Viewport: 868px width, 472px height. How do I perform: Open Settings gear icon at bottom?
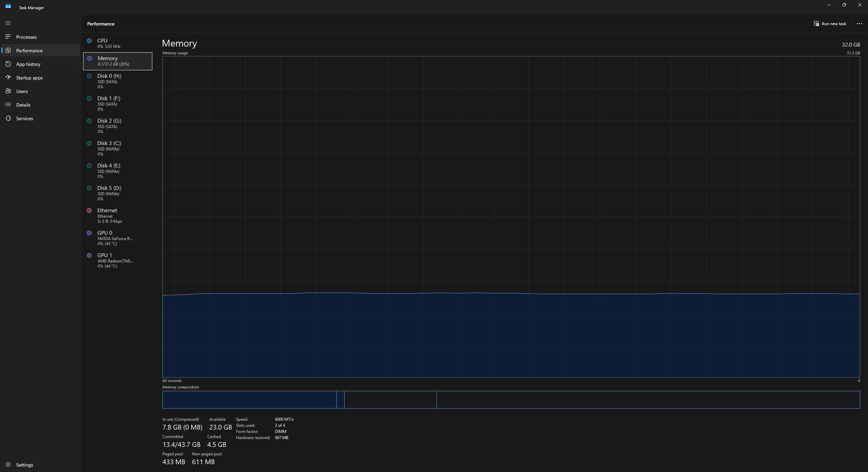(8, 464)
